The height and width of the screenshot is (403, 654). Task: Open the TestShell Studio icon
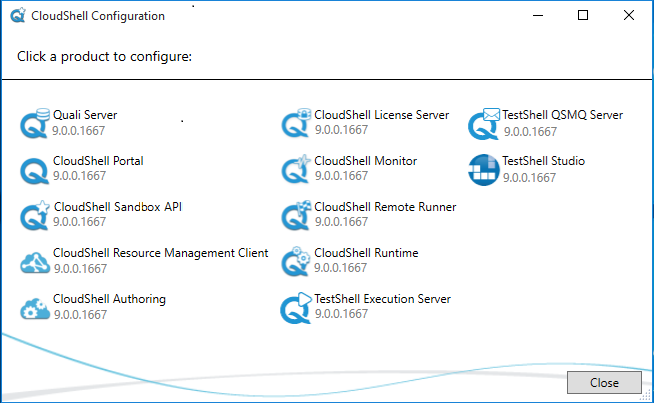point(484,170)
